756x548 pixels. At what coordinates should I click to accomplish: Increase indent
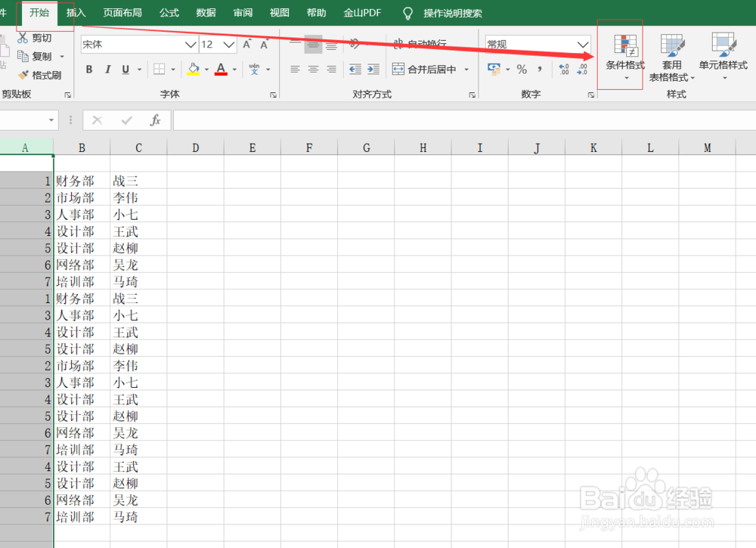(373, 70)
